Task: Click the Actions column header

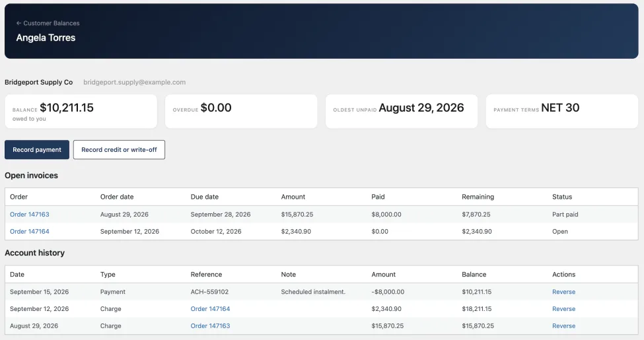Action: 564,274
